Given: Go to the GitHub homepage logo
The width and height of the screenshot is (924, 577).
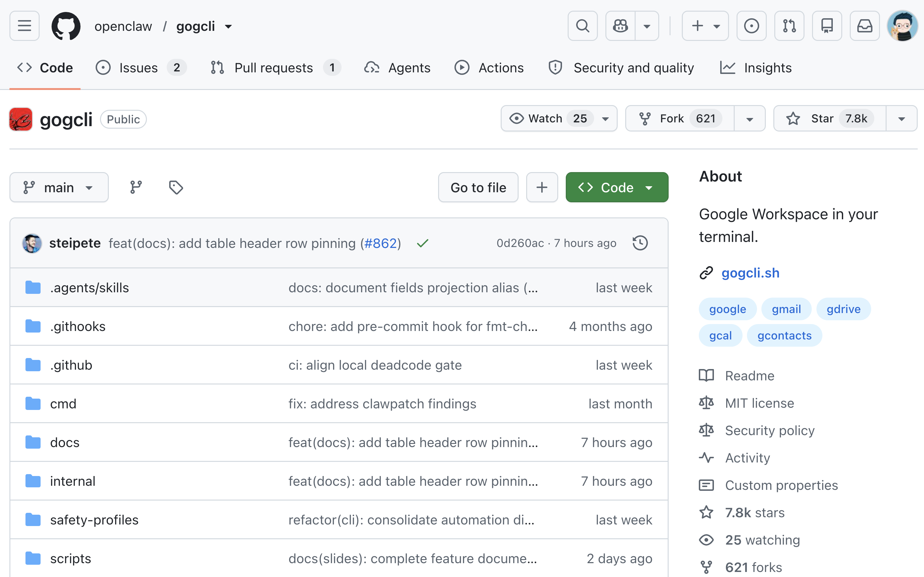Looking at the screenshot, I should pos(66,26).
